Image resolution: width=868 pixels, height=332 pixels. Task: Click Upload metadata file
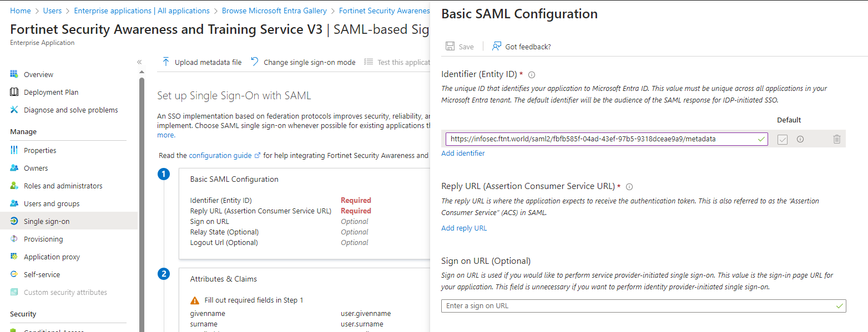(202, 62)
